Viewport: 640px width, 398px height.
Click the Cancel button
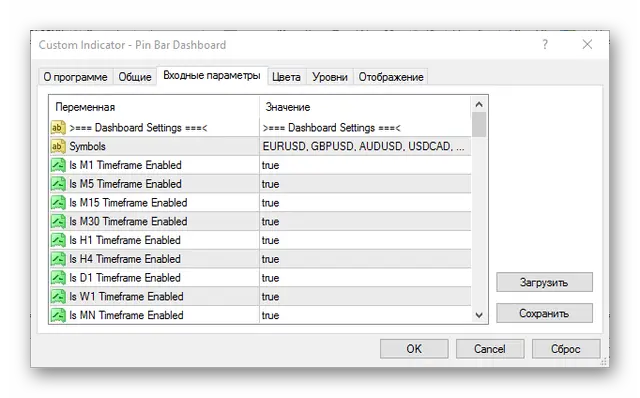point(490,349)
